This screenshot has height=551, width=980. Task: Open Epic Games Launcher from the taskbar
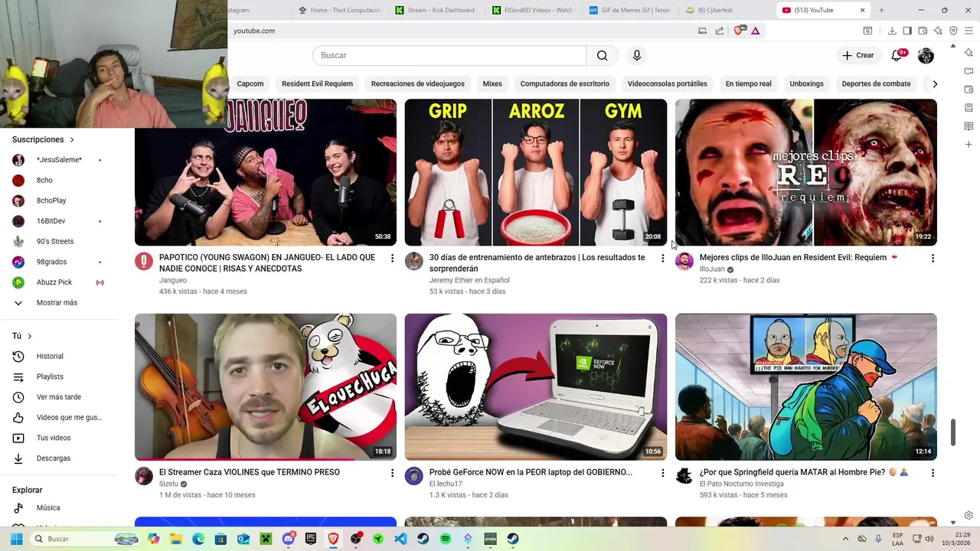point(311,539)
